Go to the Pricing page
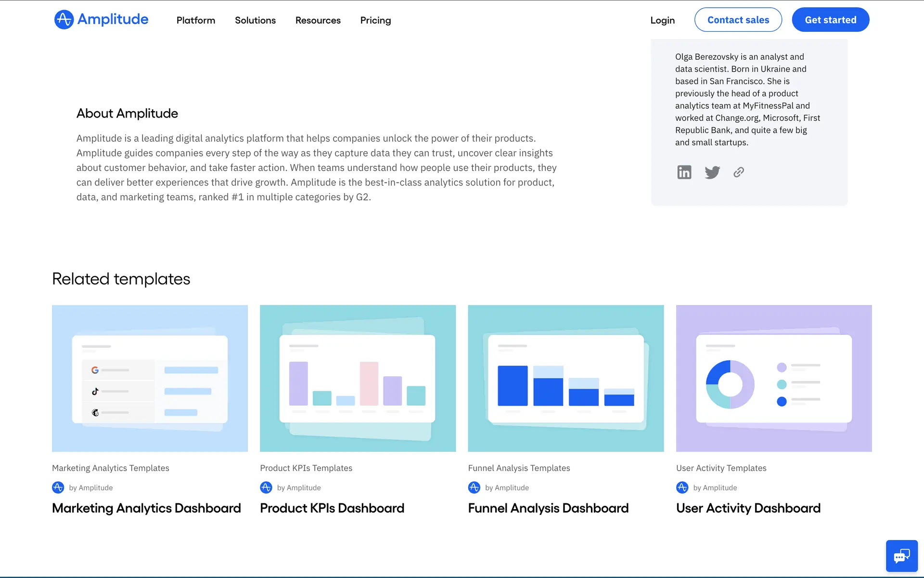Viewport: 924px width, 578px height. (375, 20)
